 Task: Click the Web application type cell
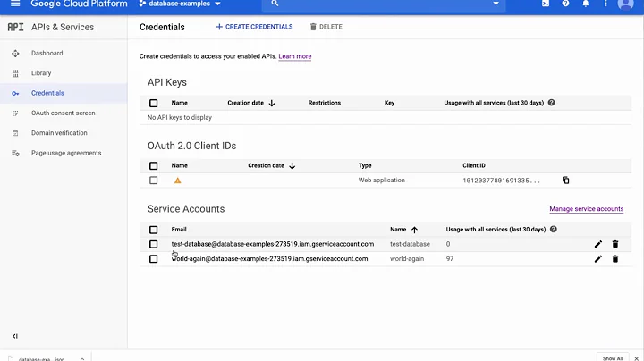(x=382, y=180)
